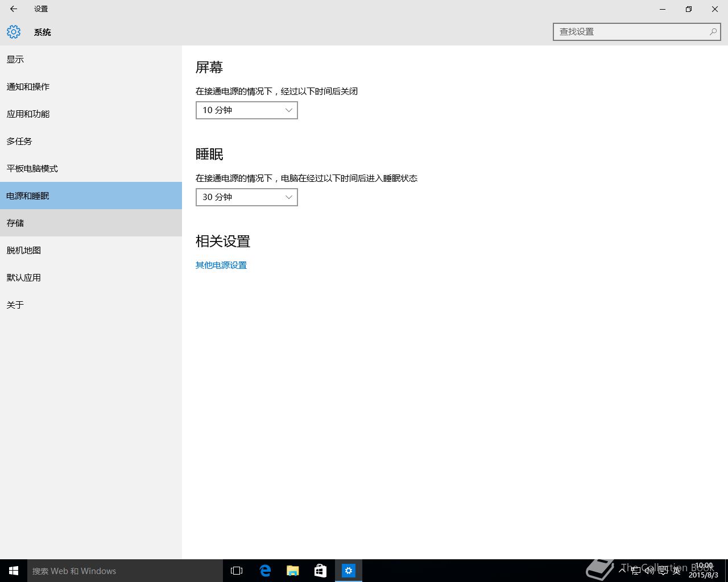Open the Action Center notification icon

point(663,571)
